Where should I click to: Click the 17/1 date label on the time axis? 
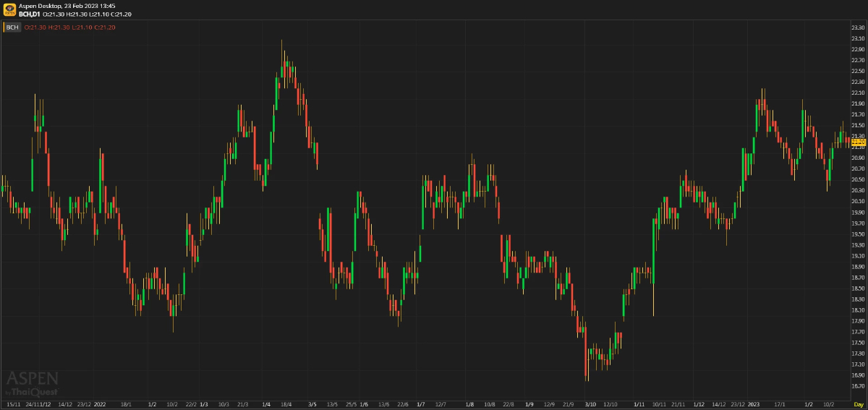tap(780, 404)
